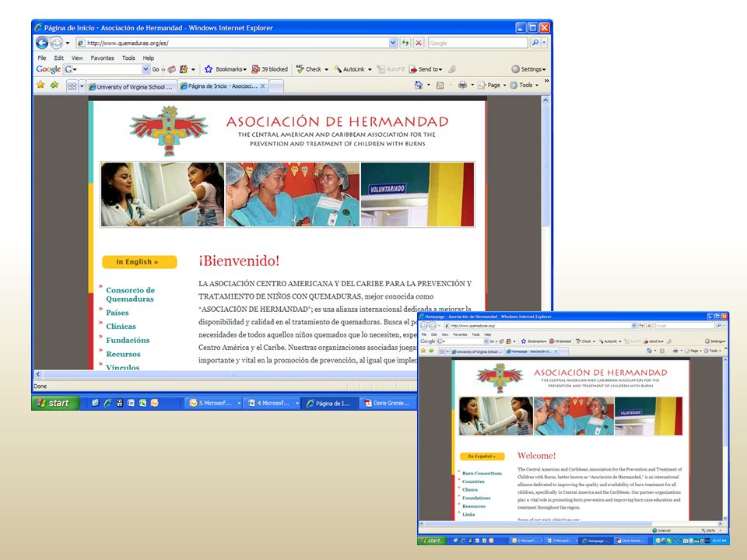Click Add to Favorites icon in Spanish window
Screen dimensions: 747x560
54,85
